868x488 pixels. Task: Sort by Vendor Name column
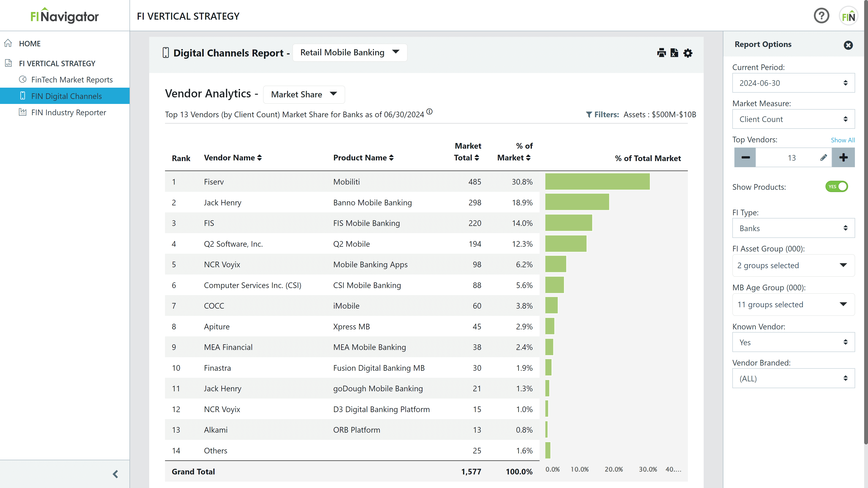point(233,158)
